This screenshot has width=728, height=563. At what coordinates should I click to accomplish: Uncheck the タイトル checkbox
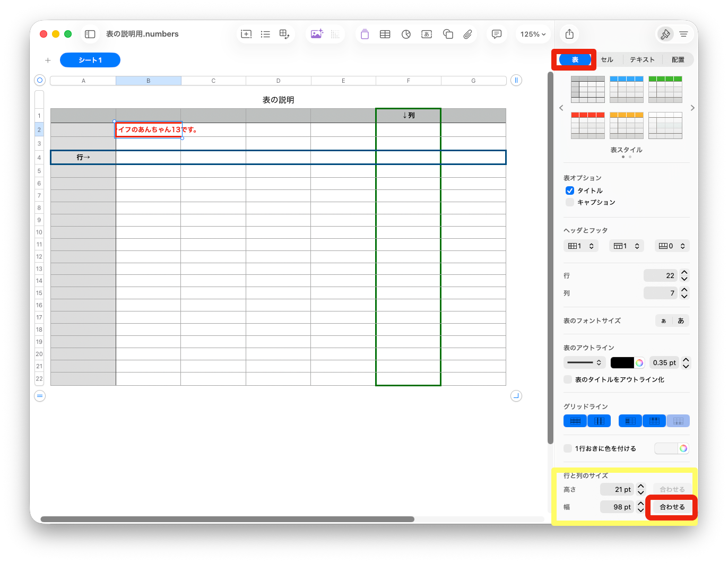click(570, 190)
